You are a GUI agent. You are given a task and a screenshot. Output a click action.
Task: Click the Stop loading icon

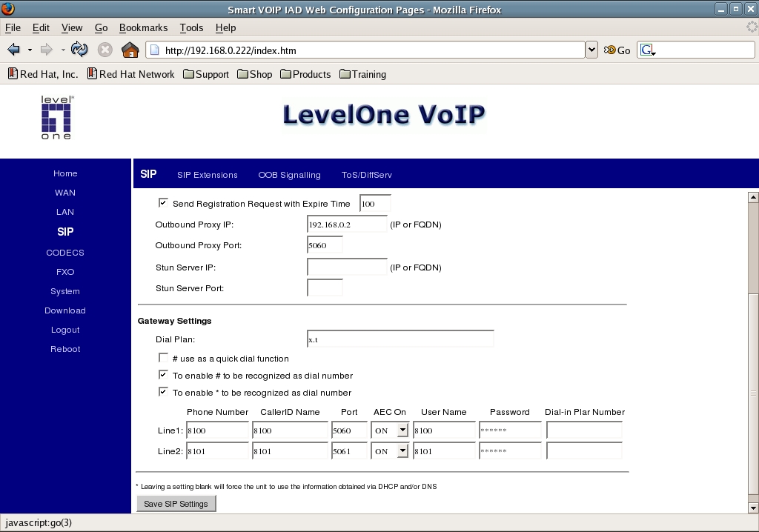tap(105, 50)
